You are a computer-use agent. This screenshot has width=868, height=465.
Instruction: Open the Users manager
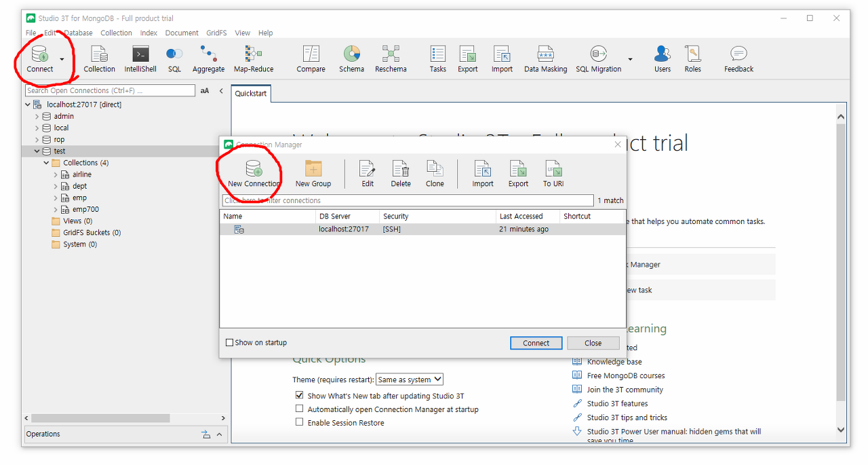tap(663, 59)
